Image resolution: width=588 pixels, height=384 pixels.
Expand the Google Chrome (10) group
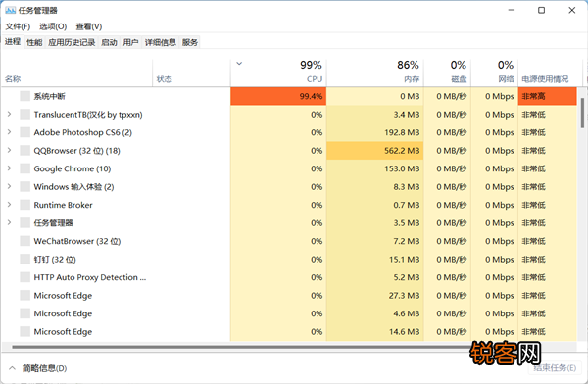click(10, 168)
